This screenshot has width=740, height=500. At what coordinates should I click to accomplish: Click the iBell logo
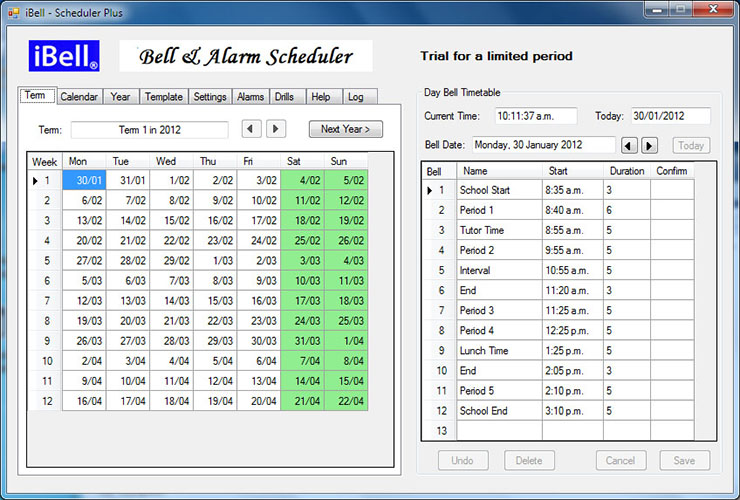[64, 56]
